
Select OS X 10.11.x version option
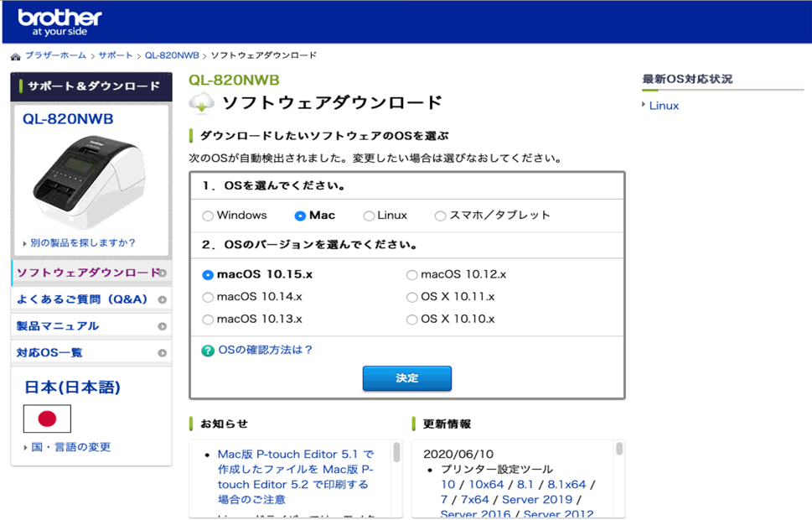point(411,297)
